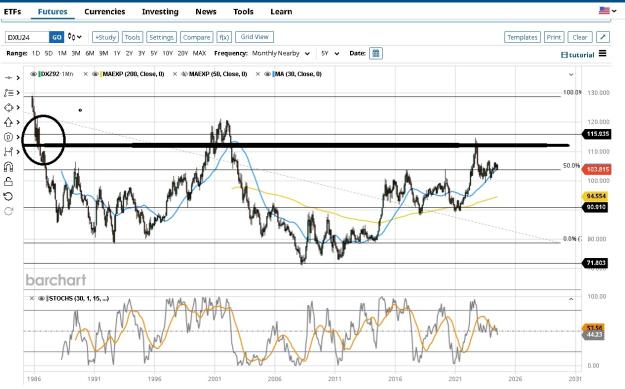Screen dimensions: 625x389
Task: Remove the MAEXP (200, Close, 0) study
Action: [x=85, y=74]
